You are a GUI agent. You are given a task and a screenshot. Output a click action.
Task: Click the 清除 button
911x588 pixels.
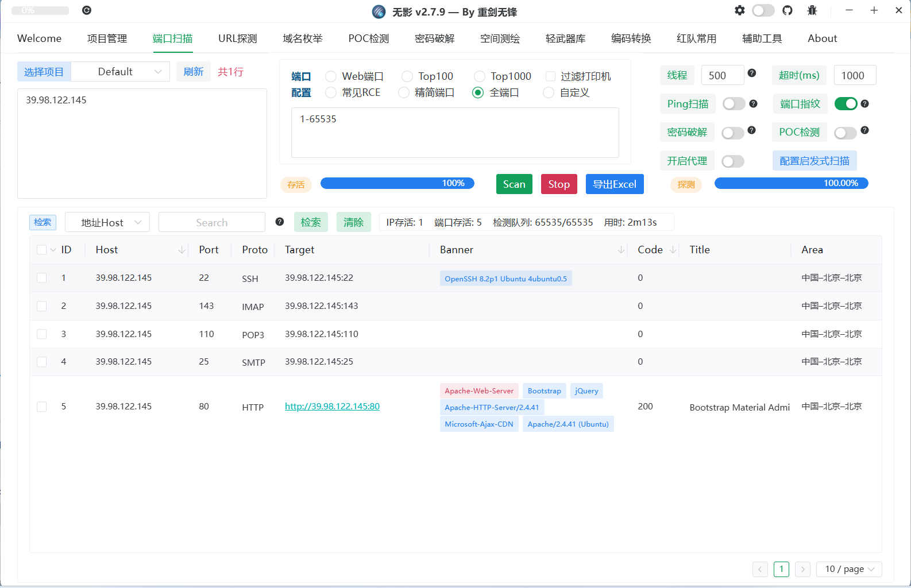point(353,222)
